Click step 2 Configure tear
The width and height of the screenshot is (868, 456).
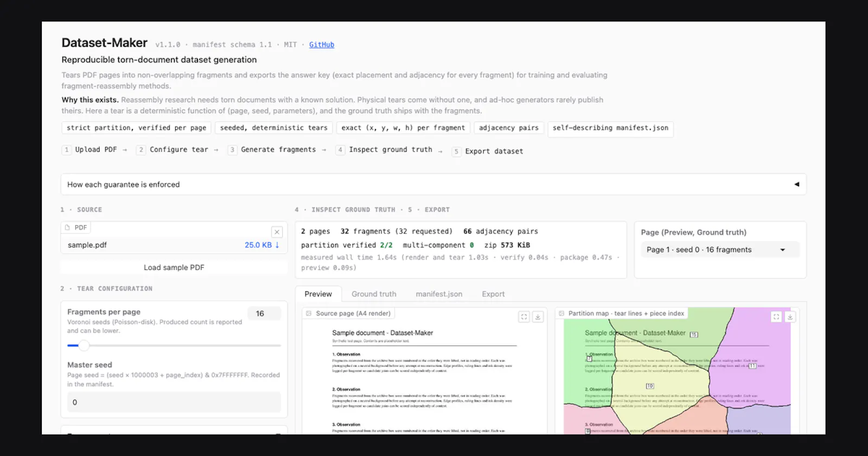pyautogui.click(x=173, y=150)
